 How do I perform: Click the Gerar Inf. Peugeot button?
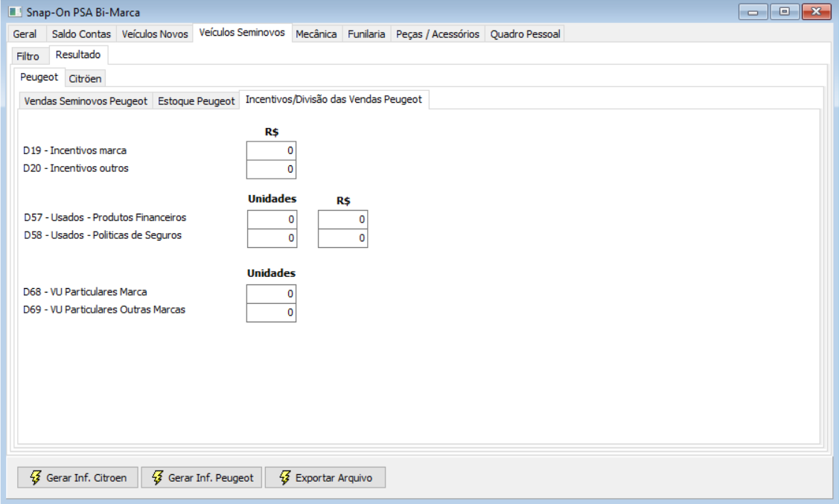202,477
